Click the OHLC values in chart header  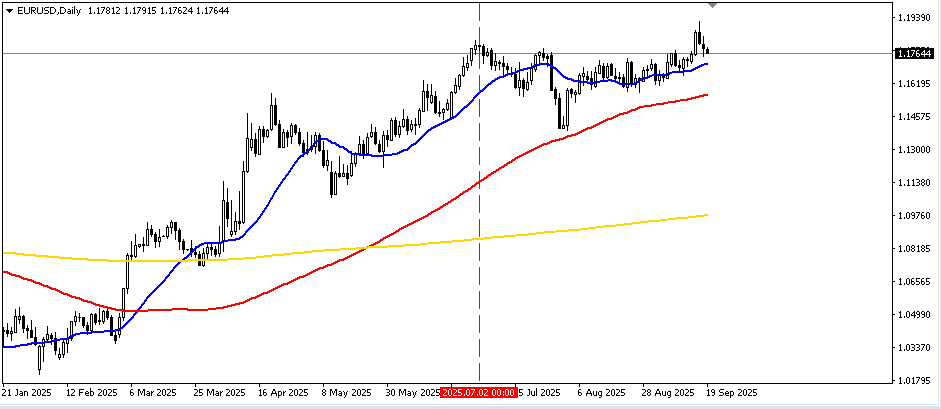[147, 10]
